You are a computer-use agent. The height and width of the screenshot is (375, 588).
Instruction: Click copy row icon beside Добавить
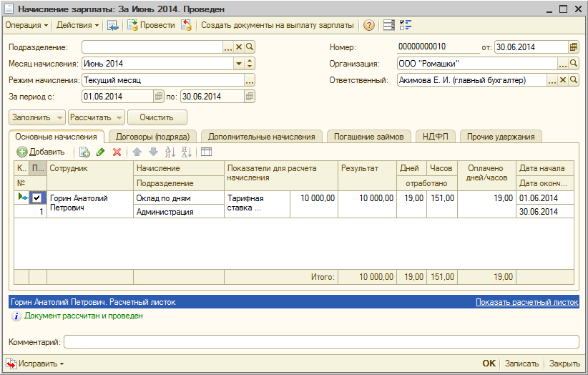click(x=84, y=152)
